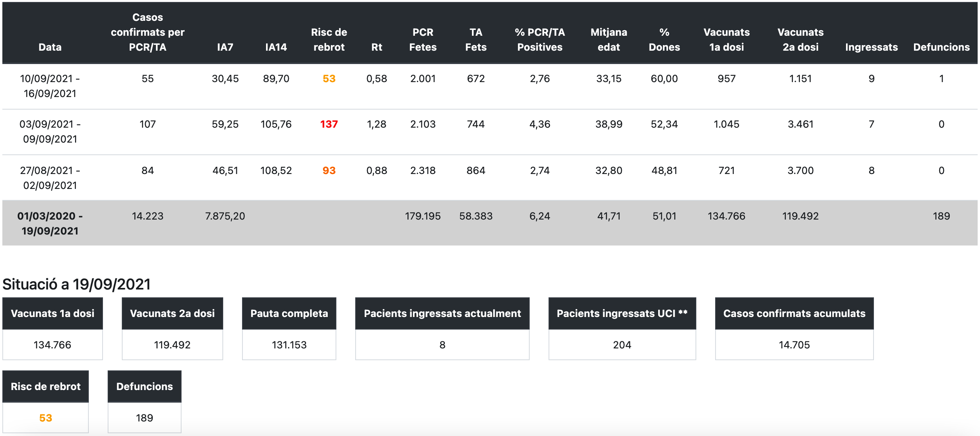The image size is (980, 436).
Task: Click the 'Pacients ingressats actualment' card header
Action: tap(442, 313)
